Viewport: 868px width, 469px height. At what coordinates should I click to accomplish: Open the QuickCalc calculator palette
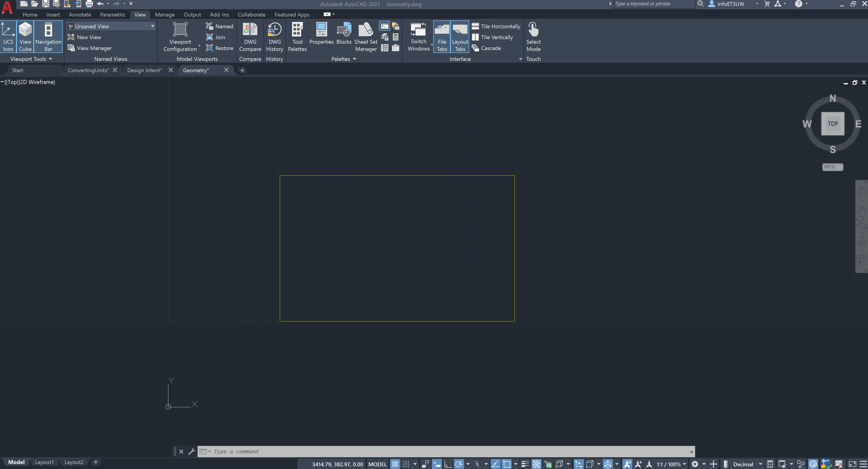coord(396,37)
